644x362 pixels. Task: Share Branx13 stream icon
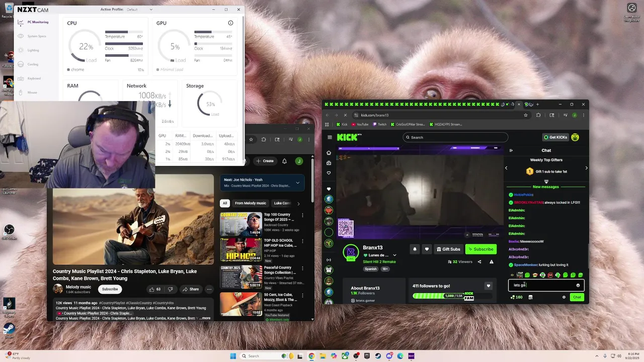click(x=479, y=261)
